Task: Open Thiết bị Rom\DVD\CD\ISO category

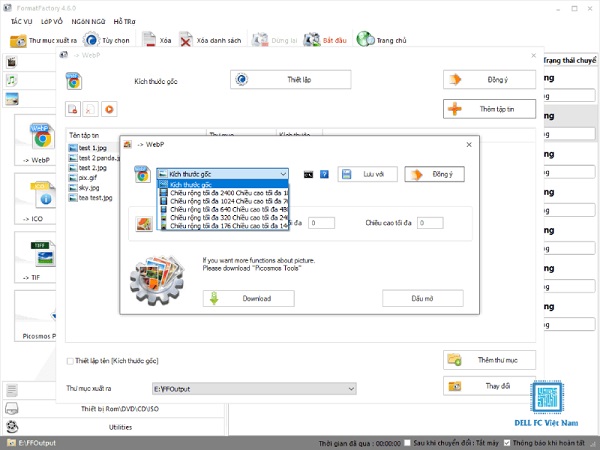Action: click(120, 409)
